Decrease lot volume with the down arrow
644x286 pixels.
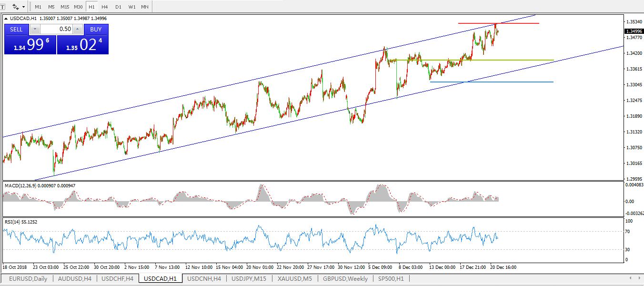click(x=34, y=29)
